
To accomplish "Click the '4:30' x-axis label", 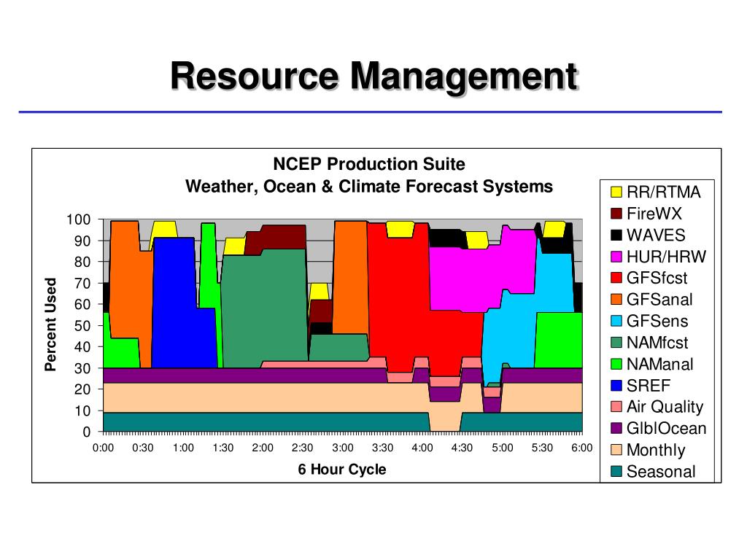I will coord(462,448).
